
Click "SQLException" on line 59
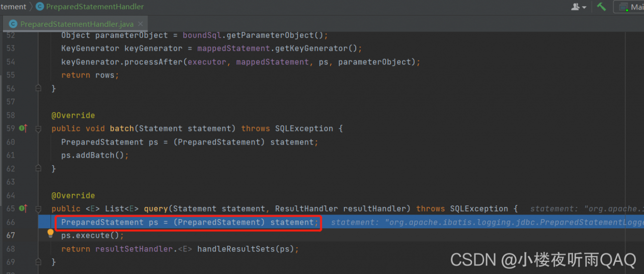coord(304,128)
